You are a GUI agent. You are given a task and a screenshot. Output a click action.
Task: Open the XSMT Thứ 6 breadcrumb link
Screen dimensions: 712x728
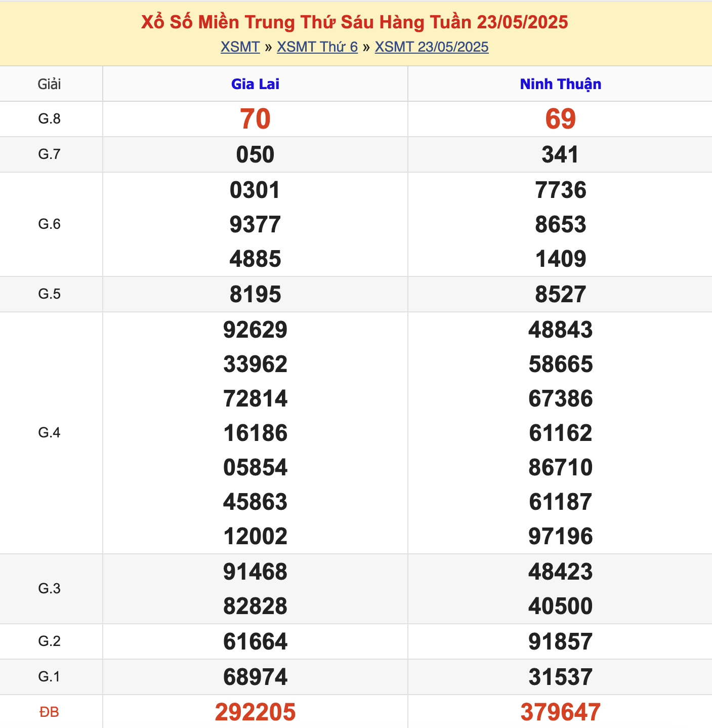coord(317,47)
